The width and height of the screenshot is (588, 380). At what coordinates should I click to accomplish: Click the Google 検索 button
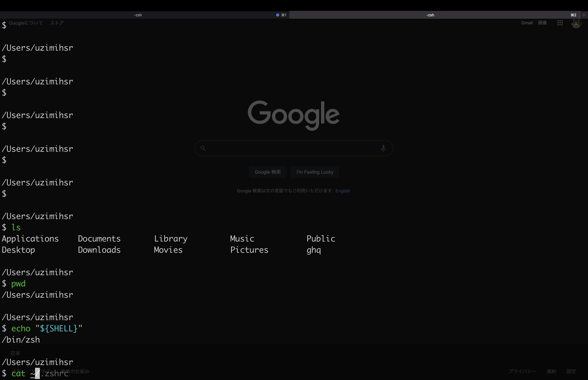click(x=267, y=172)
